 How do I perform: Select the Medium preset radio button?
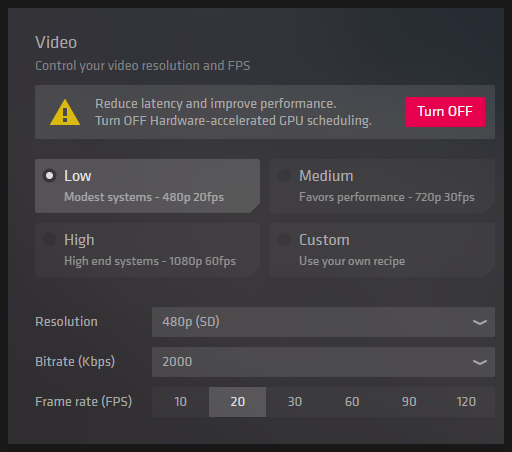284,176
